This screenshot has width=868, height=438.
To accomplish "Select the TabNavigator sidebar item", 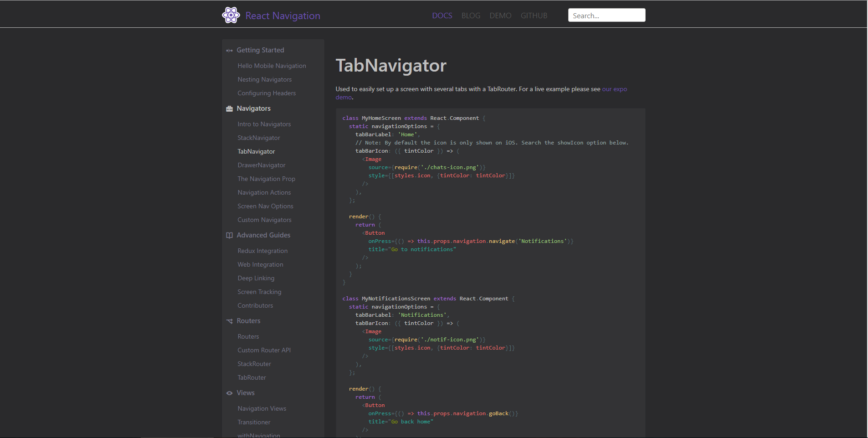I will tap(256, 151).
